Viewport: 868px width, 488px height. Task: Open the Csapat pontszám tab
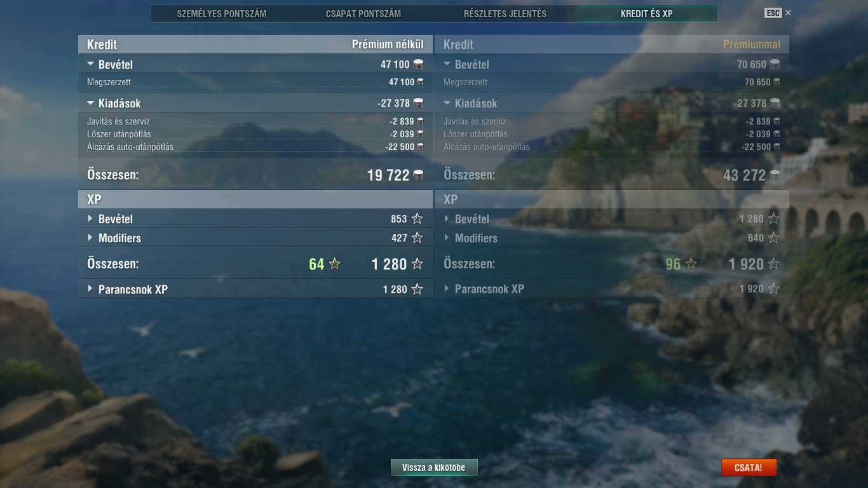coord(363,13)
